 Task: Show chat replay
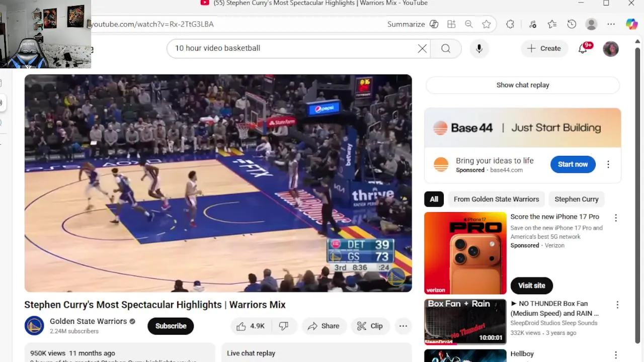(x=523, y=85)
